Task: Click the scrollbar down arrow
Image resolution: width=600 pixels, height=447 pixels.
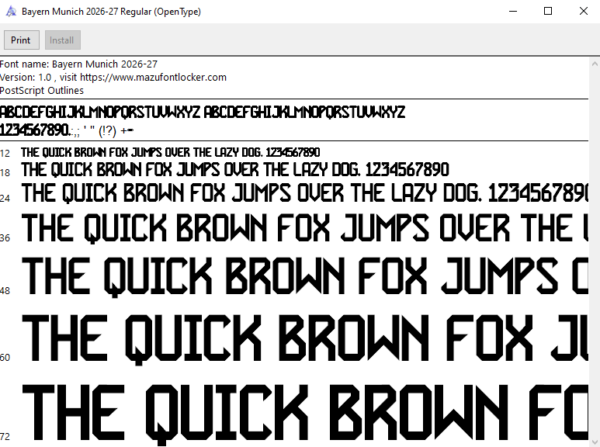Action: [x=595, y=442]
